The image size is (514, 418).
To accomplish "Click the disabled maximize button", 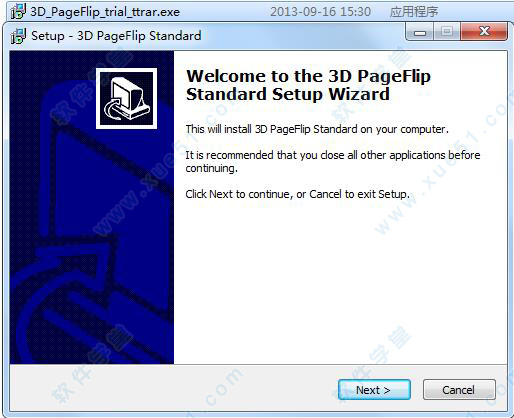I will [x=447, y=32].
